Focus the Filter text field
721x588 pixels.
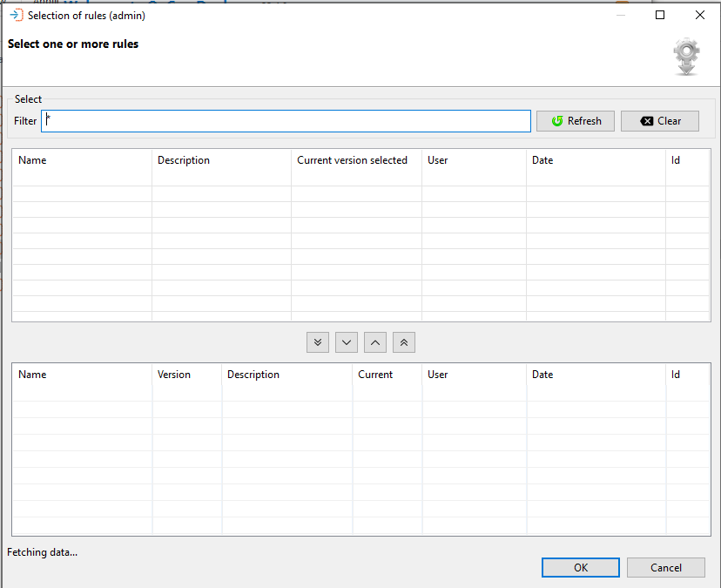(286, 121)
